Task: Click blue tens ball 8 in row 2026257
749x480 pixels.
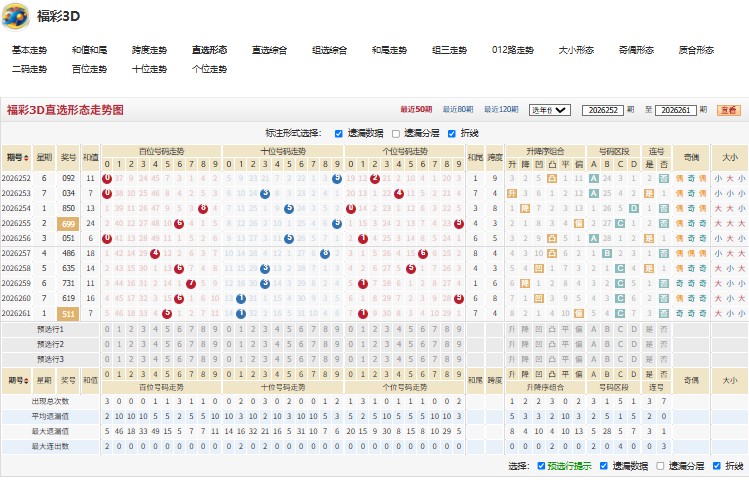Action: 325,254
